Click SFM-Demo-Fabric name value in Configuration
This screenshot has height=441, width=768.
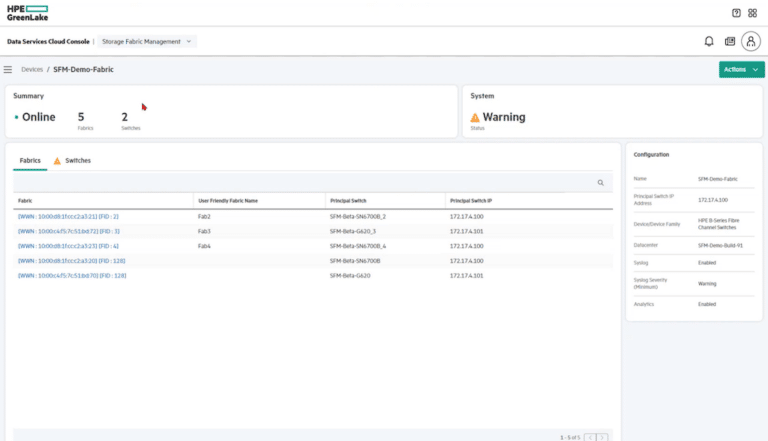click(718, 179)
